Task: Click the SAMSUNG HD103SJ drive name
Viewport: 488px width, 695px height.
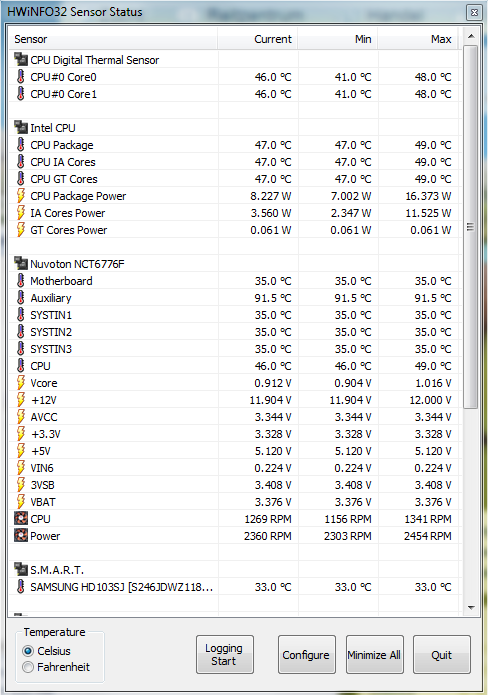Action: coord(121,587)
